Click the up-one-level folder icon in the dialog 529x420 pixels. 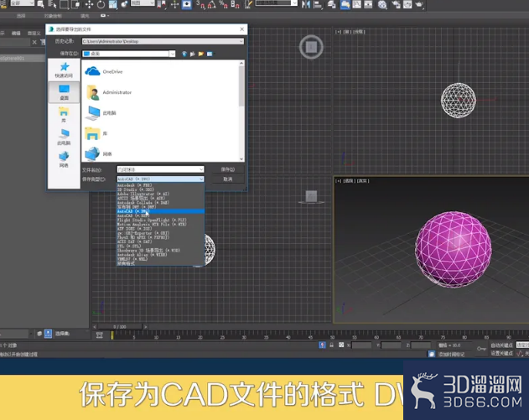(x=193, y=54)
